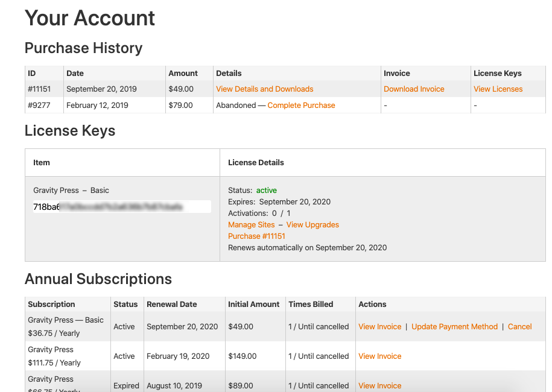Click initial amount $89.00
Screen dimensions: 552x392
tap(241, 385)
